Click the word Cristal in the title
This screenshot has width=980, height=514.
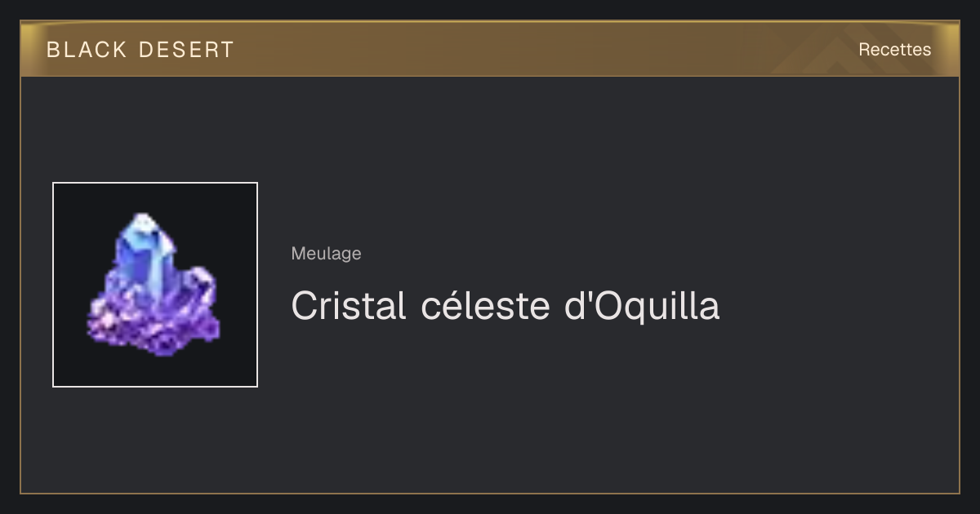pyautogui.click(x=349, y=306)
